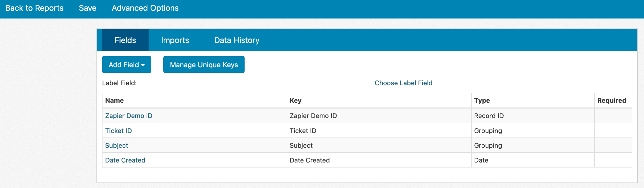This screenshot has width=644, height=188.
Task: Save the current report
Action: (87, 8)
